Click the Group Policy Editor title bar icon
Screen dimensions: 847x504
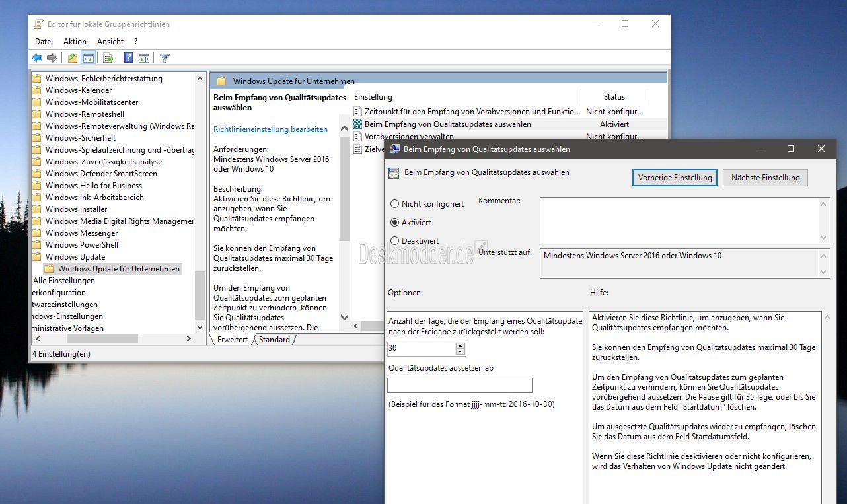pyautogui.click(x=39, y=24)
